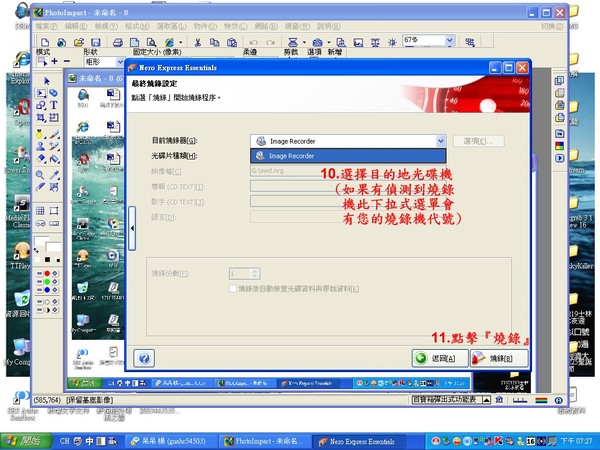Open the first (File) menu in PhotoImpact
Screen dimensions: 600x450
[x=46, y=26]
